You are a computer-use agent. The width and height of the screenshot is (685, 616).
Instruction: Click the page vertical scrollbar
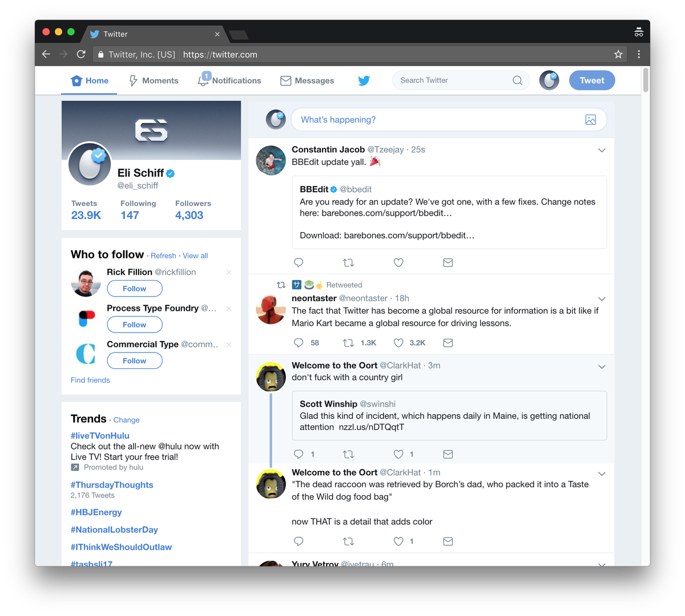pyautogui.click(x=646, y=80)
